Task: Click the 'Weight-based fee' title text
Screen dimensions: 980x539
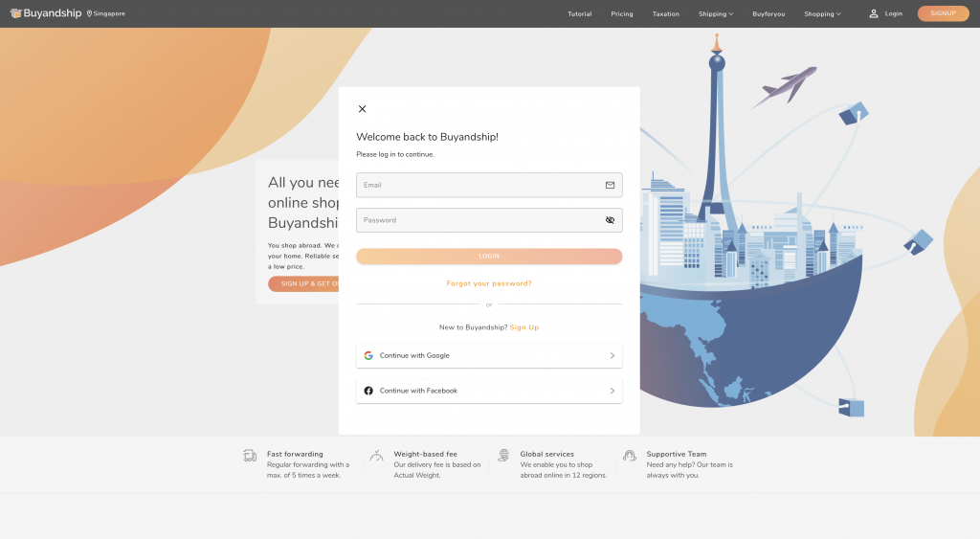Action: (x=426, y=454)
